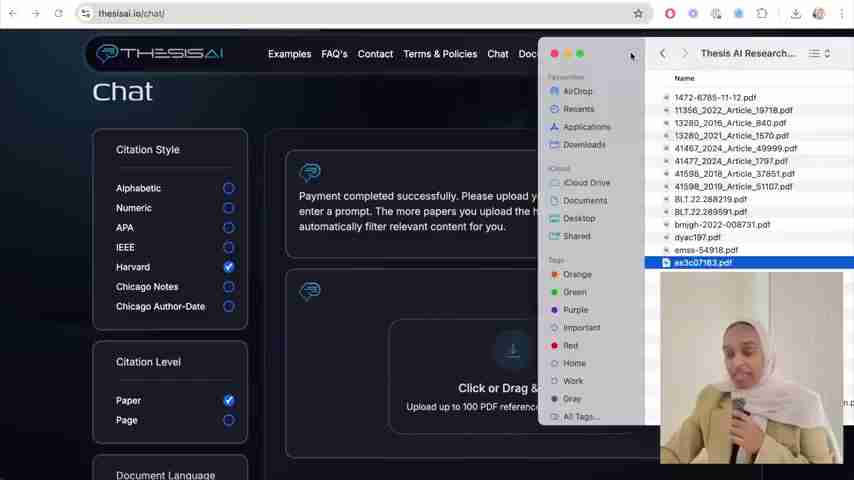Click the Click or Drag upload area
Image resolution: width=854 pixels, height=480 pixels.
(x=464, y=376)
